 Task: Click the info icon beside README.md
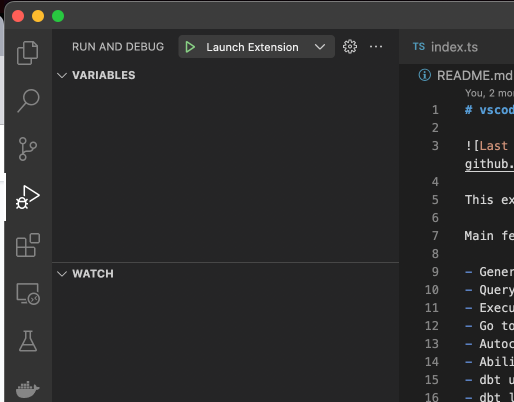click(x=425, y=75)
